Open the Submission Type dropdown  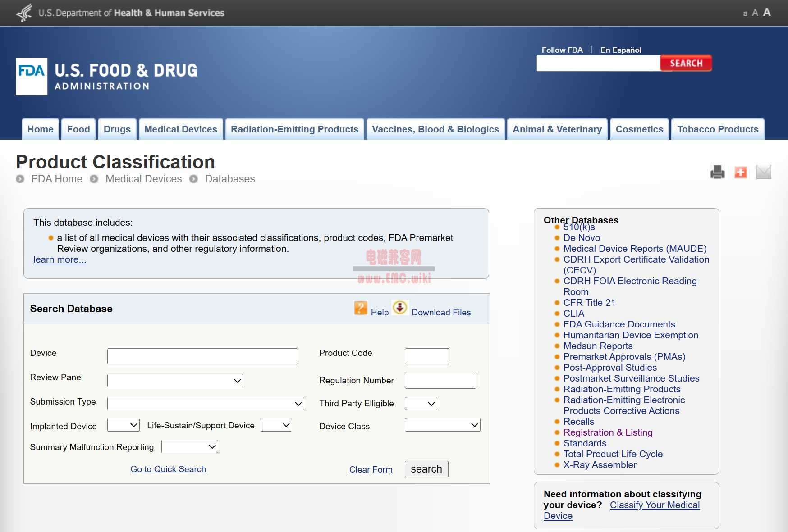click(206, 404)
